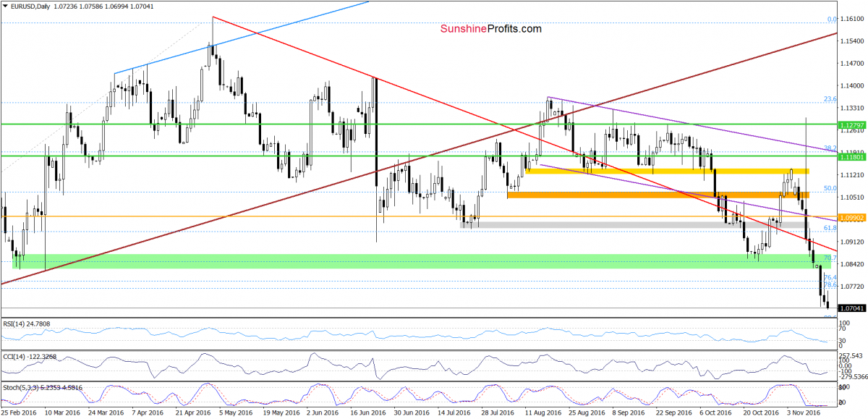Select the 3 Nov 2016 date label
The height and width of the screenshot is (419, 868).
[x=803, y=412]
